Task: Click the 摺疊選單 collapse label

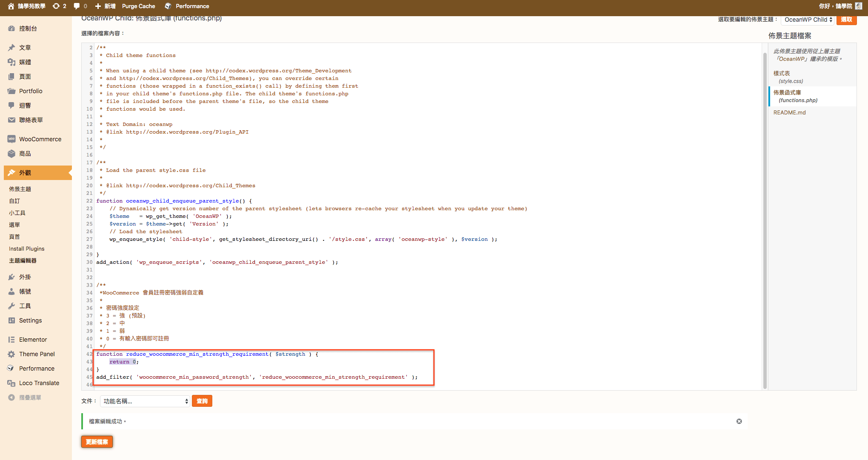Action: pos(30,397)
